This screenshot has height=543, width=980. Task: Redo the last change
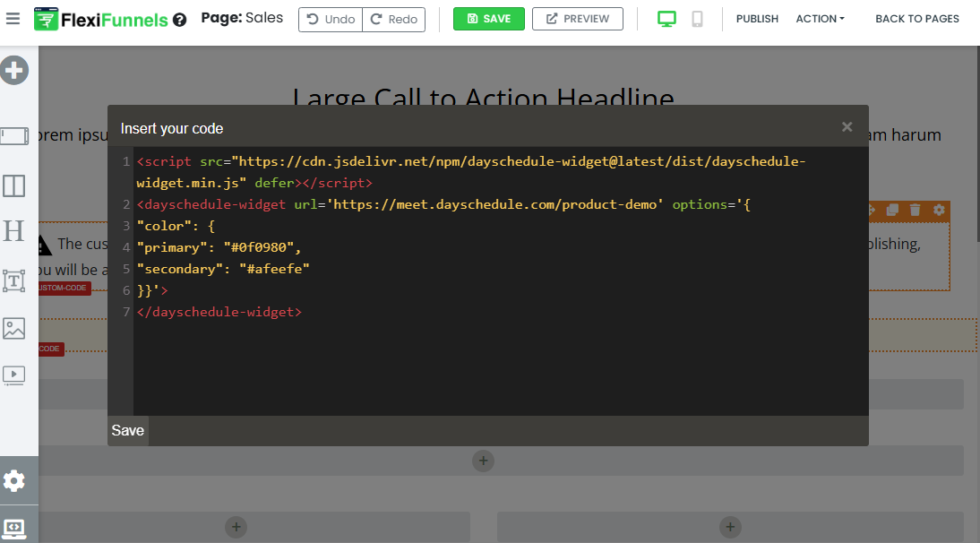(394, 20)
